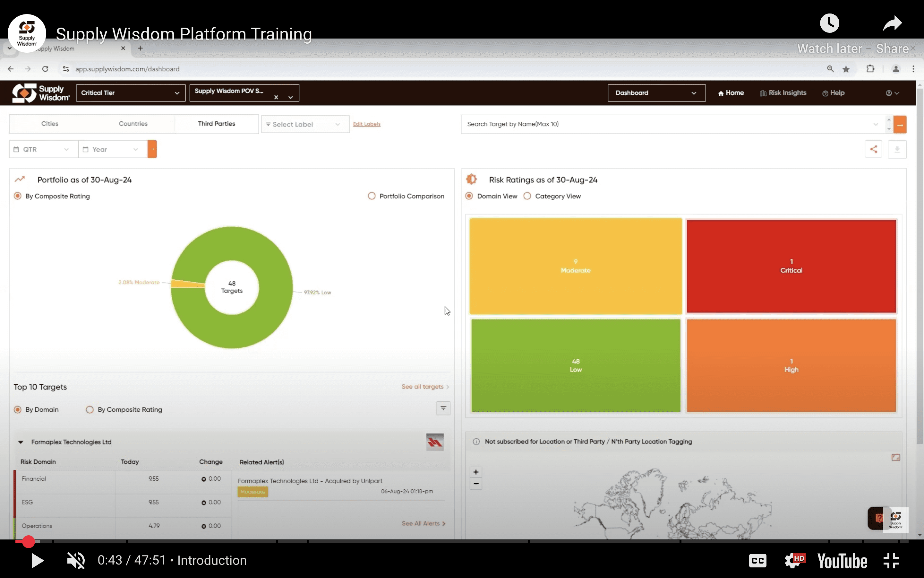924x578 pixels.
Task: Open browser extensions puzzle icon
Action: (x=870, y=69)
